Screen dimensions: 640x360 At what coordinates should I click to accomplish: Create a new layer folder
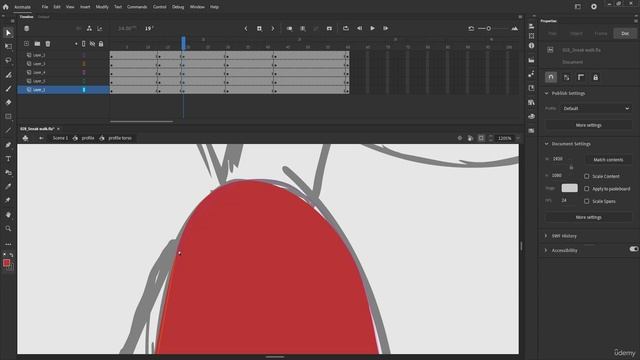pyautogui.click(x=37, y=44)
